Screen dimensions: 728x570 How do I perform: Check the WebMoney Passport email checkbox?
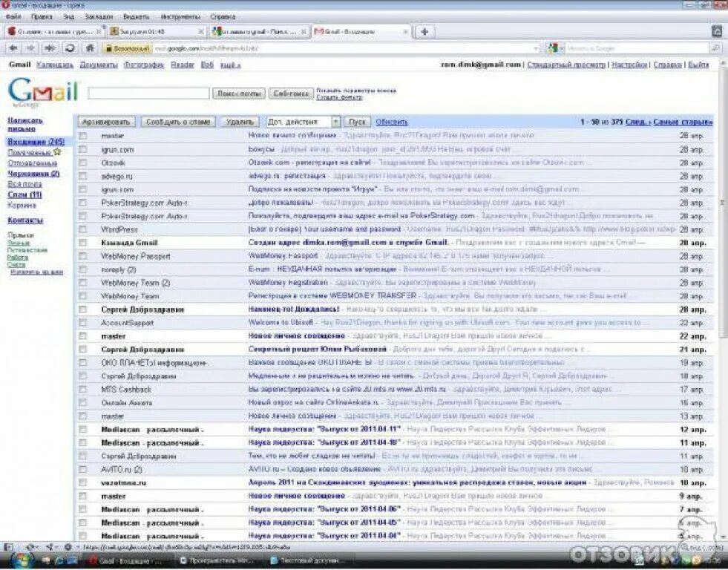83,256
